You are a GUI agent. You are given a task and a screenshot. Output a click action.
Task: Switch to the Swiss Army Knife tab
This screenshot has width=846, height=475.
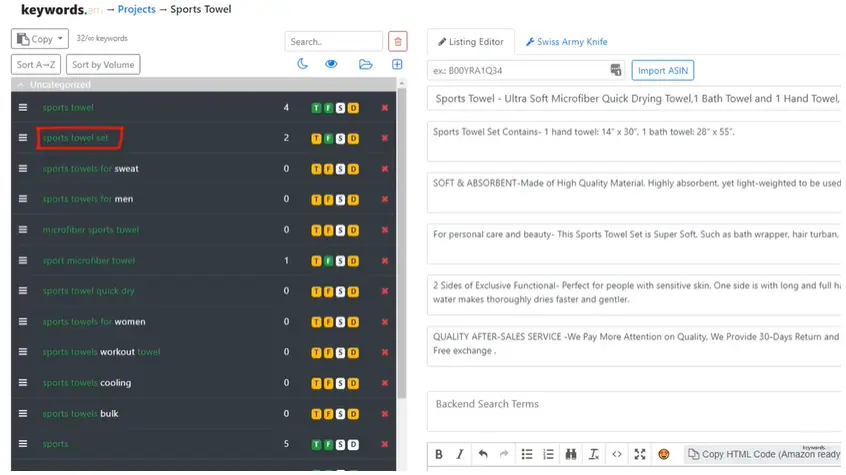click(567, 42)
